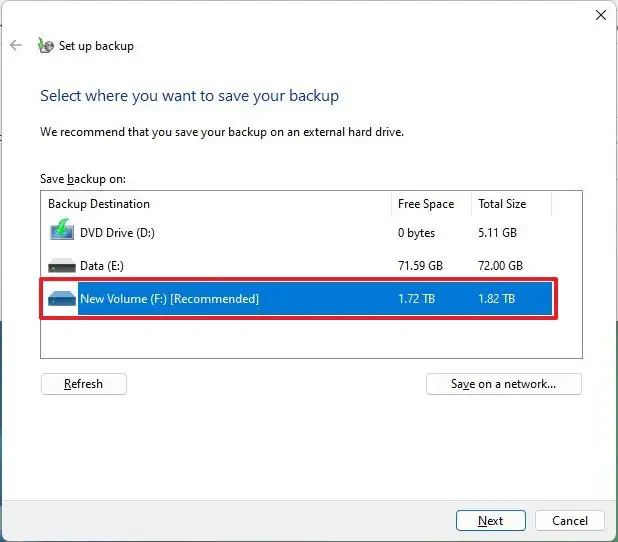Click the Data (E:) drive icon
Screen dimensions: 618x542
[x=62, y=266]
